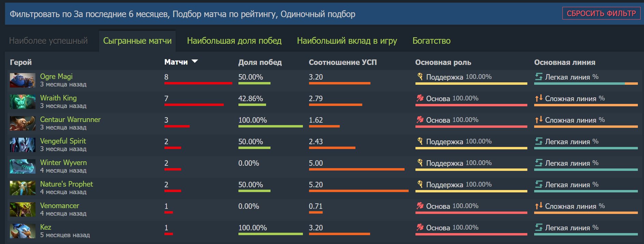The image size is (644, 244).
Task: Switch to the Наибольшая доля побед tab
Action: (x=234, y=41)
